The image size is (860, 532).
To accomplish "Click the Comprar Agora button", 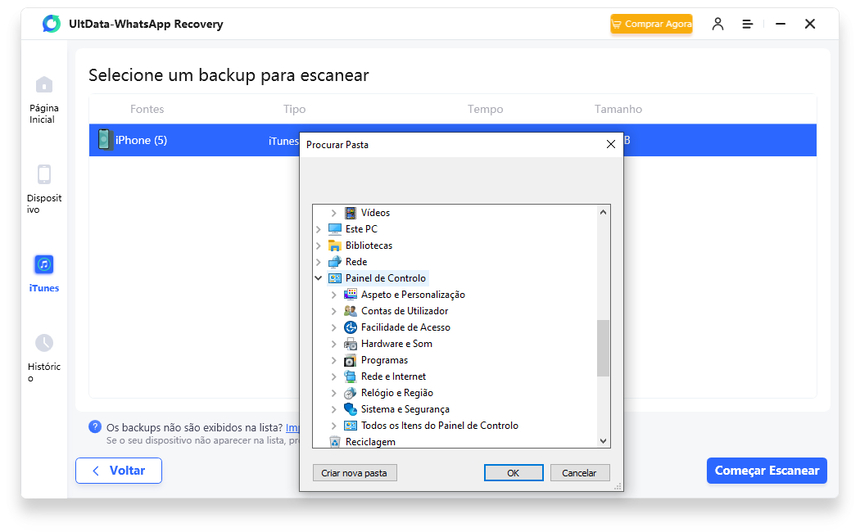I will coord(651,24).
